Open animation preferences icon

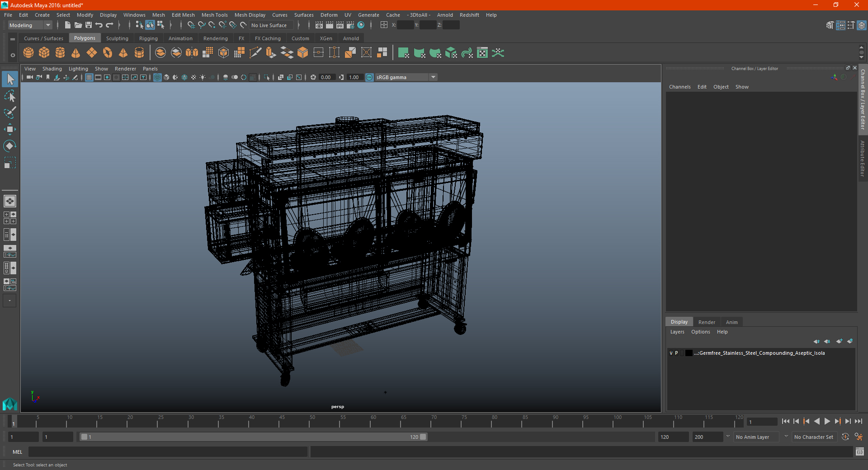(x=859, y=437)
